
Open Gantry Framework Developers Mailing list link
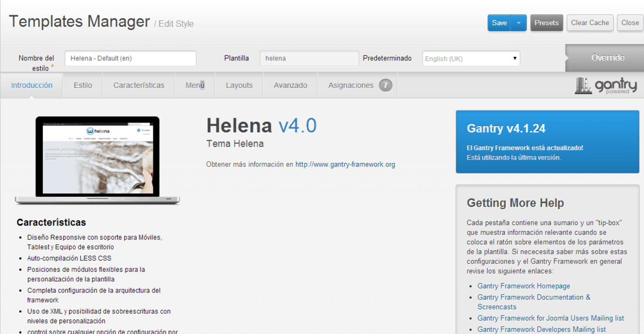click(x=542, y=329)
